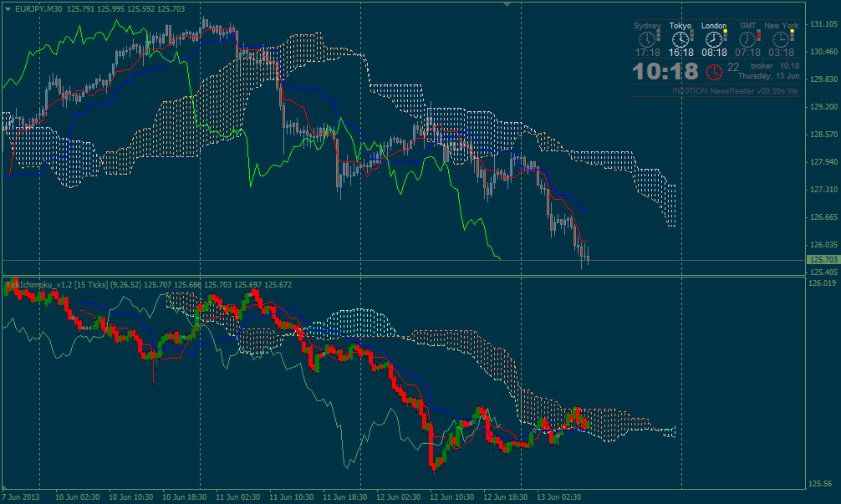The image size is (841, 504).
Task: Click the EURJPY,M30 symbol label
Action: coord(38,9)
